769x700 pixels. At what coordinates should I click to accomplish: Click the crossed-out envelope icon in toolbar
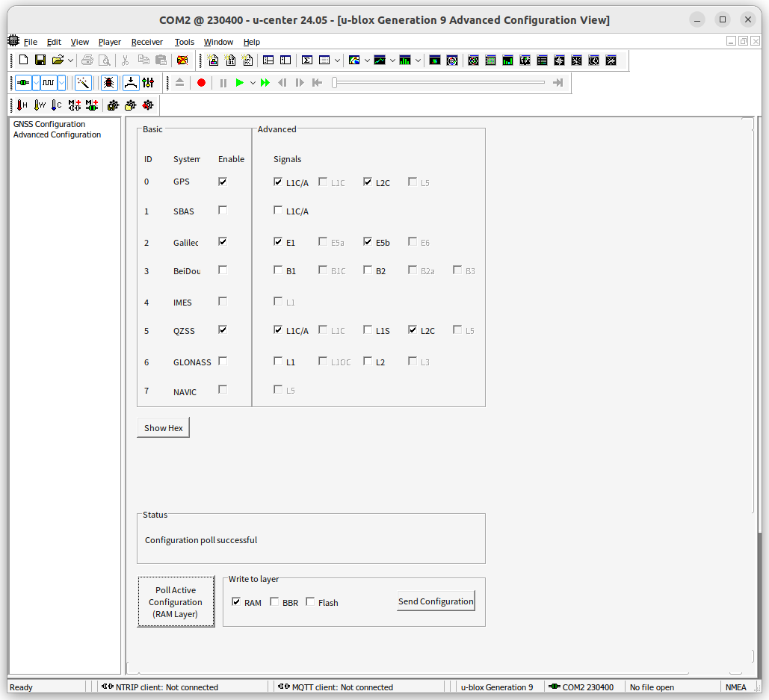pyautogui.click(x=182, y=61)
